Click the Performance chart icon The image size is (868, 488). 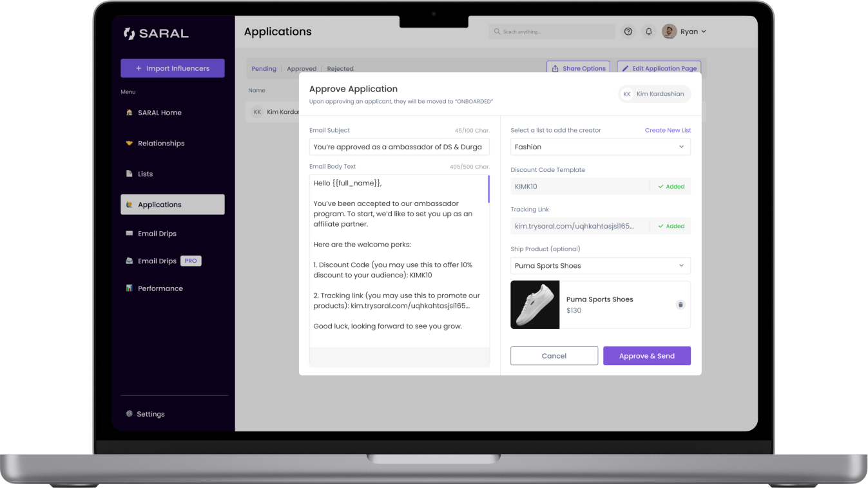(x=130, y=288)
